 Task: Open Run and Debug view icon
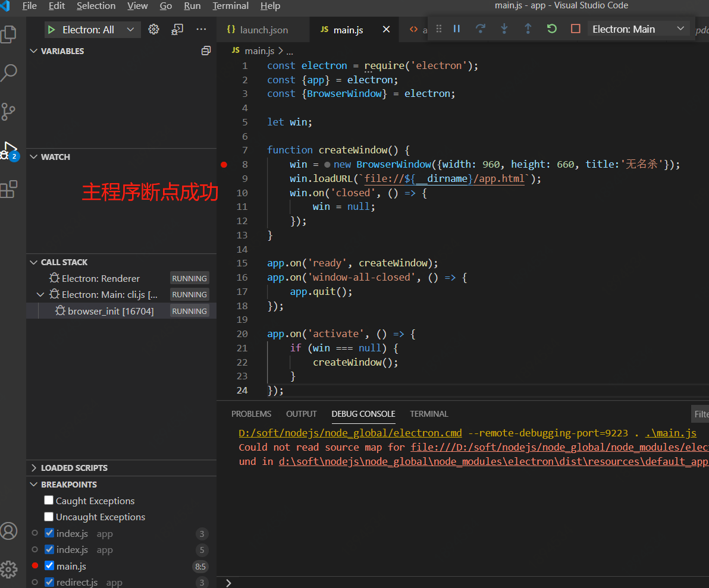(9, 151)
